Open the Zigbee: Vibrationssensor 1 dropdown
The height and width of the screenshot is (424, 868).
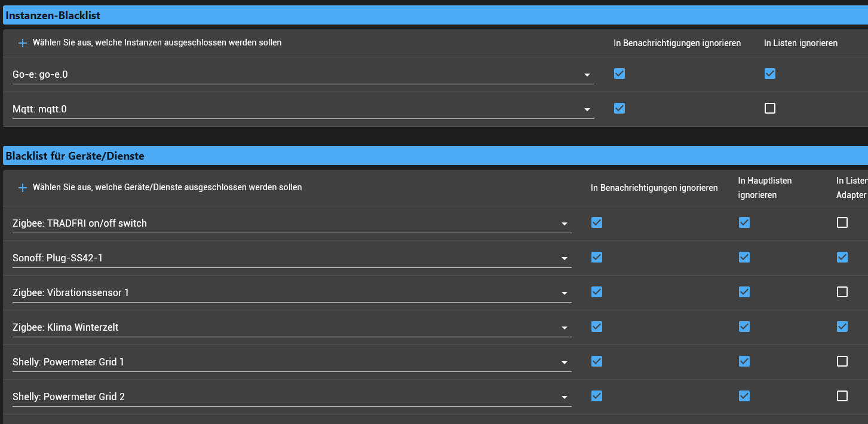[292, 293]
